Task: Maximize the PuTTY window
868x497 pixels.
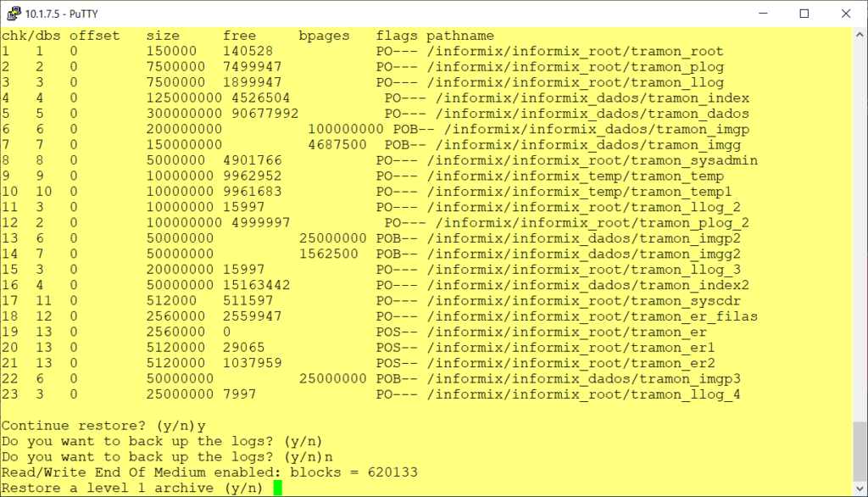Action: pos(804,13)
